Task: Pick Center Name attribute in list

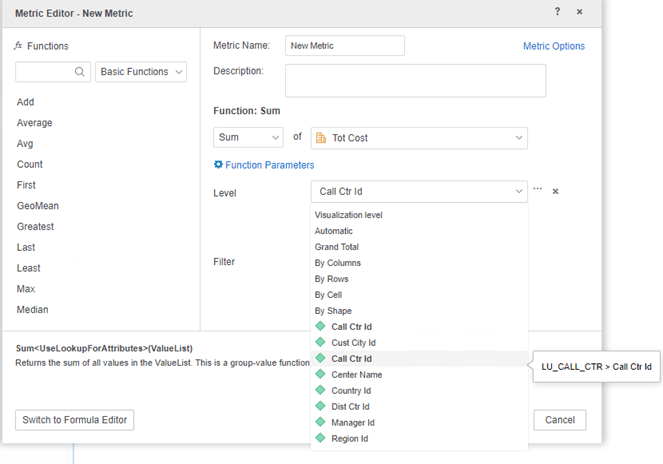Action: (x=357, y=375)
